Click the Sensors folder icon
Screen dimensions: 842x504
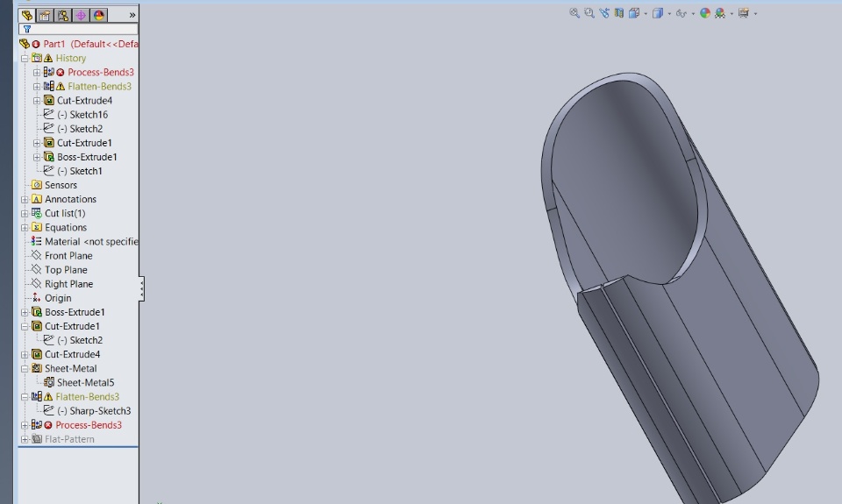[37, 185]
